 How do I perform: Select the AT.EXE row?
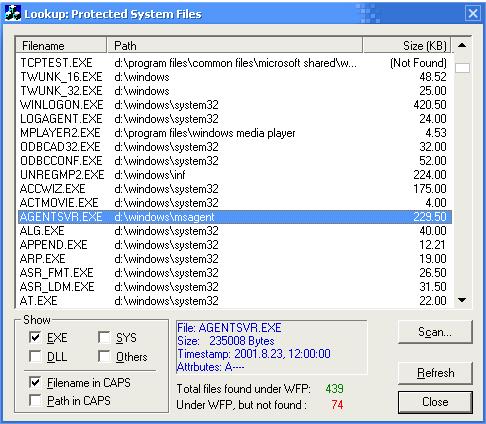click(x=235, y=301)
